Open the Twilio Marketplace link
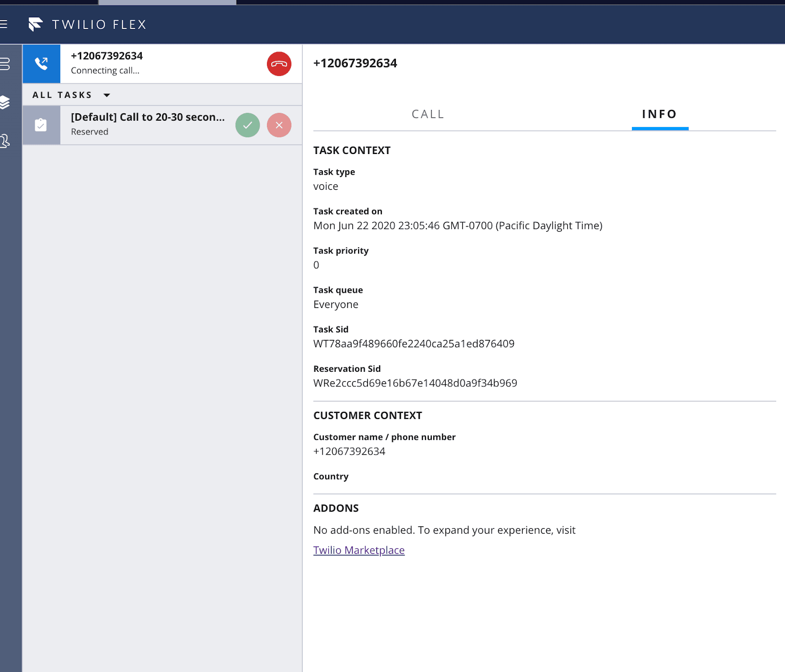 tap(359, 550)
